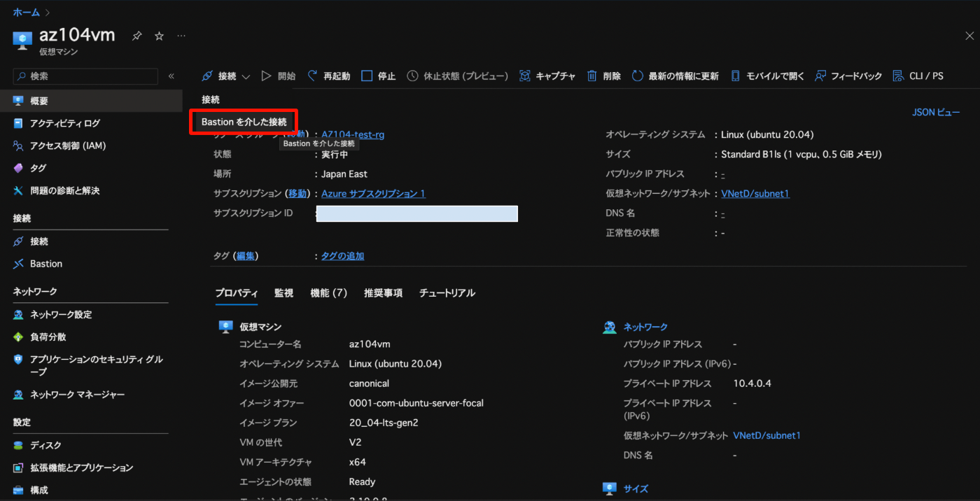Image resolution: width=980 pixels, height=501 pixels.
Task: Click 削除 to delete the VM
Action: coord(603,76)
